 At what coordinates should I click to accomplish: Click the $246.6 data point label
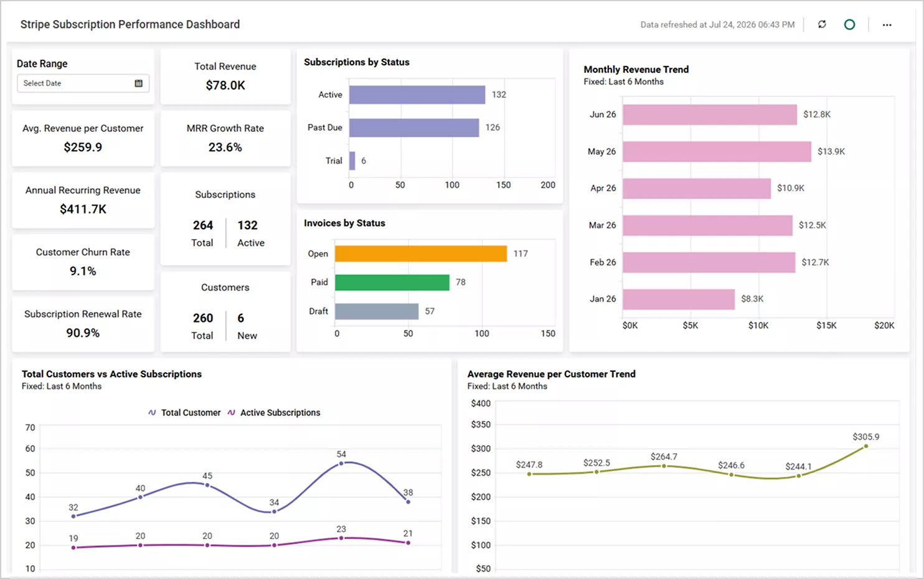click(731, 466)
